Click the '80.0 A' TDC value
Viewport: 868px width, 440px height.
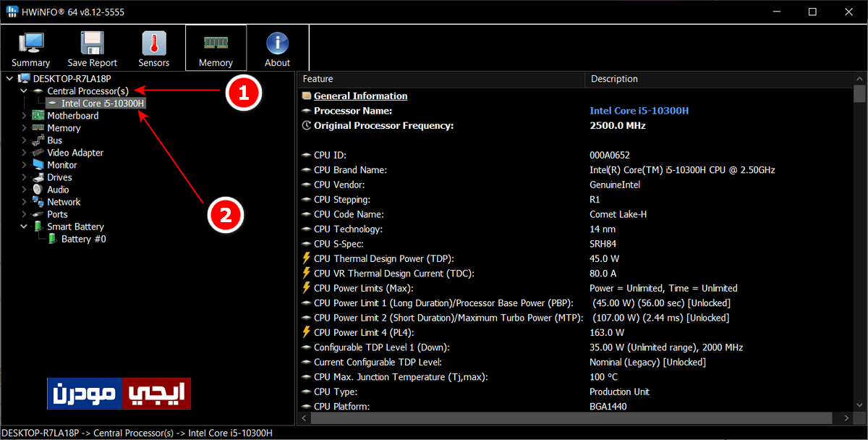point(603,274)
